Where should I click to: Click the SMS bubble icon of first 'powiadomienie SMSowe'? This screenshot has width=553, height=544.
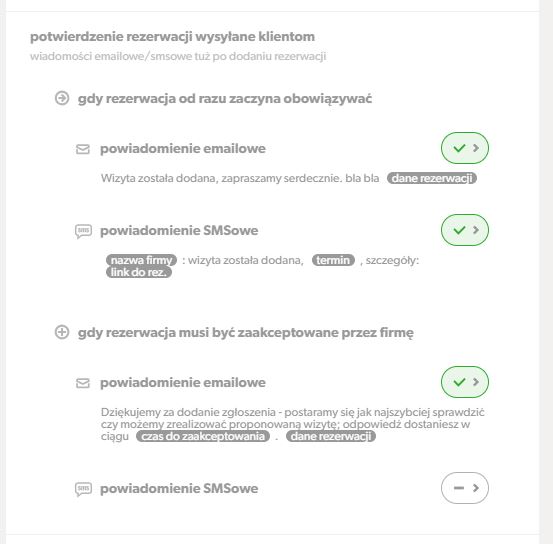(x=84, y=231)
